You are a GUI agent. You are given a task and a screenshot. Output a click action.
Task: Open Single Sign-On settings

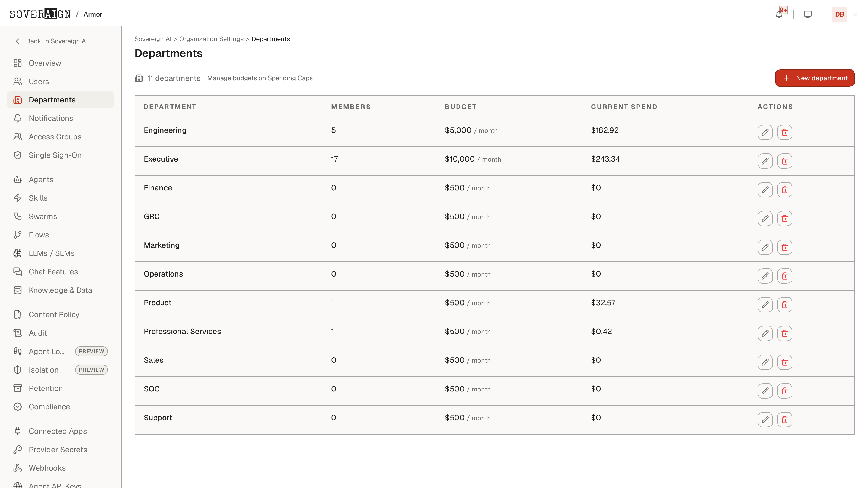pyautogui.click(x=61, y=155)
